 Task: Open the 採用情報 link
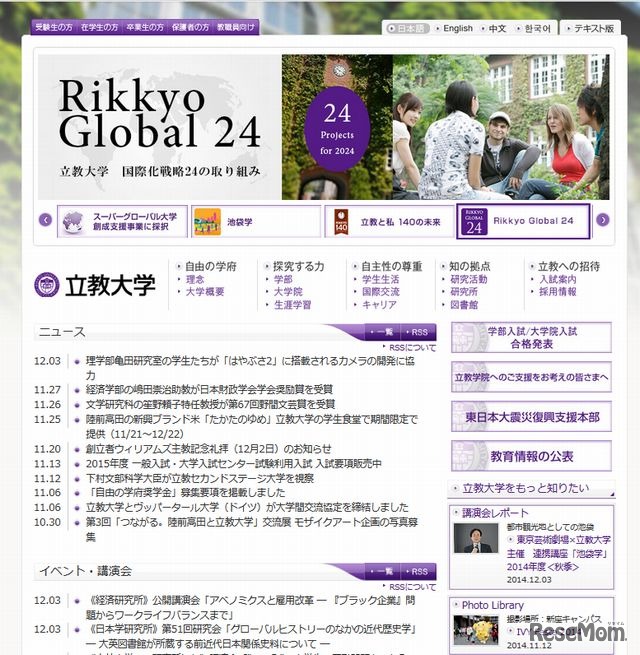click(558, 292)
